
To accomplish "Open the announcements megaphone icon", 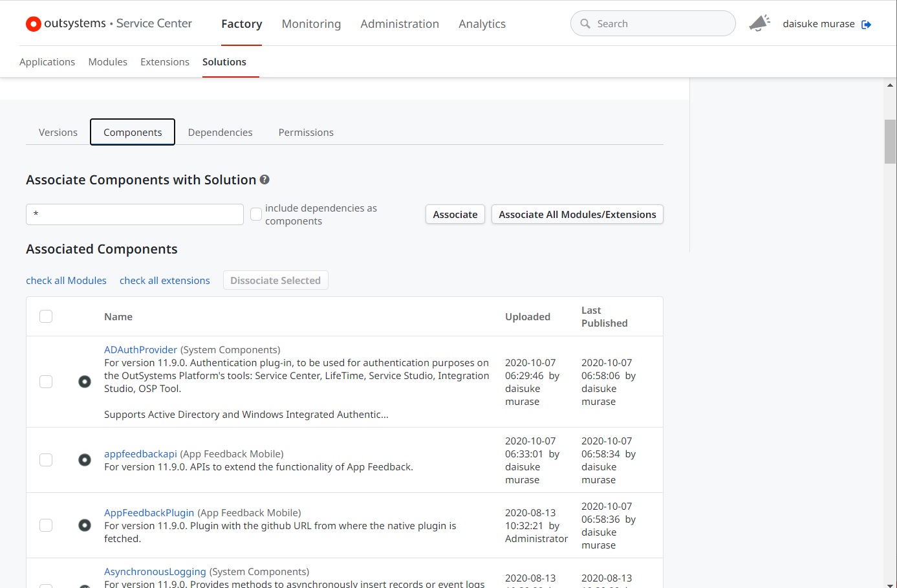I will 759,23.
